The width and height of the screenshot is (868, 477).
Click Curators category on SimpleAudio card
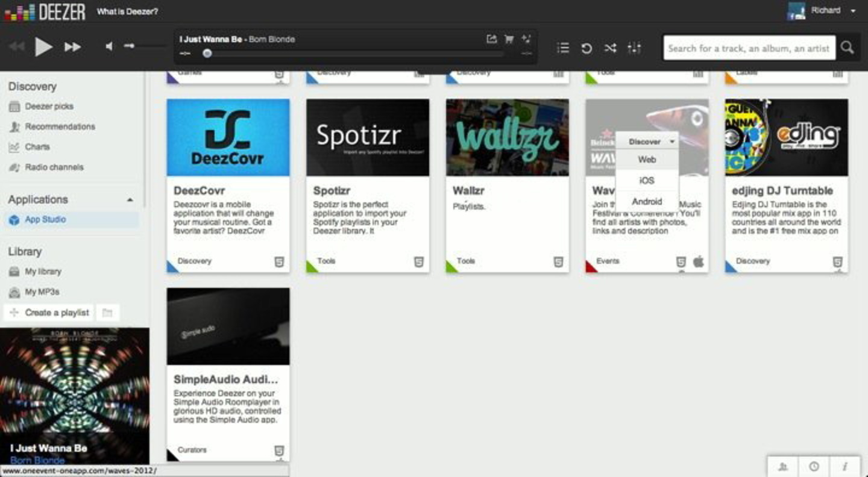192,450
